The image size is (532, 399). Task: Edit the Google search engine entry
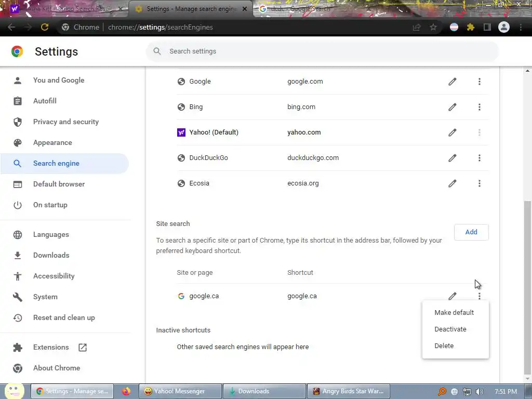(453, 82)
